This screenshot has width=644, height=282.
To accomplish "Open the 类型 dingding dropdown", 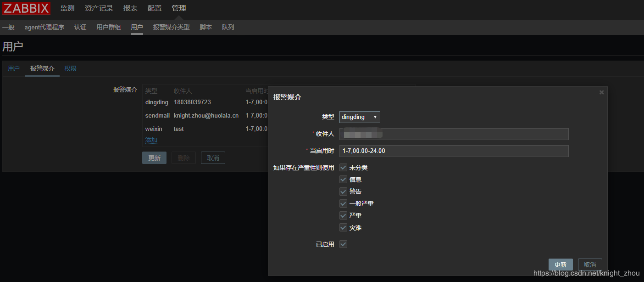I will (x=360, y=117).
